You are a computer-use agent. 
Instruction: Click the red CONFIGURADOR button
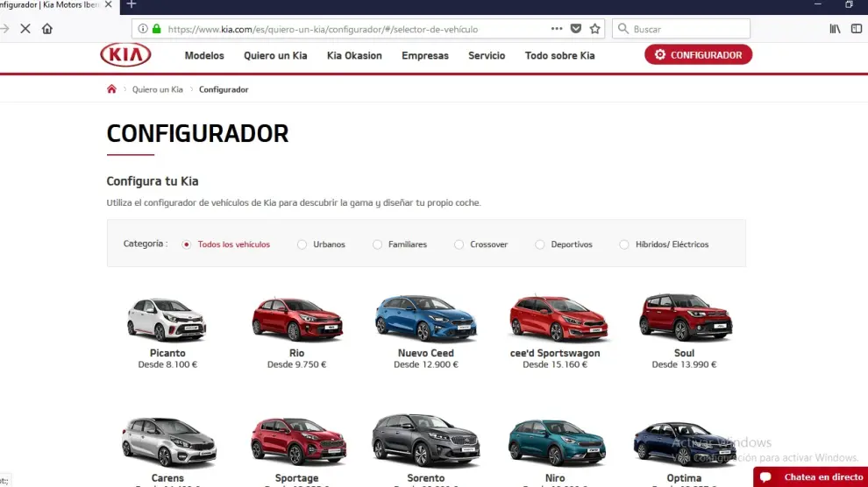click(x=698, y=55)
